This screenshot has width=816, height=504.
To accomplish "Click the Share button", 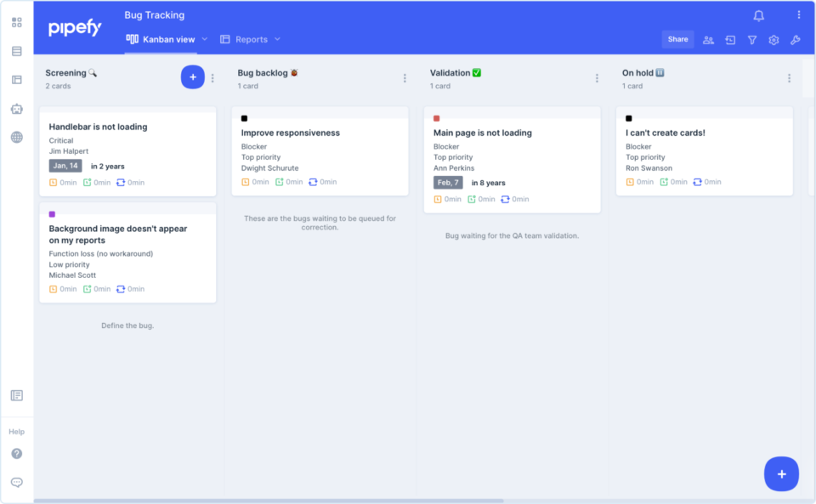I will click(677, 39).
